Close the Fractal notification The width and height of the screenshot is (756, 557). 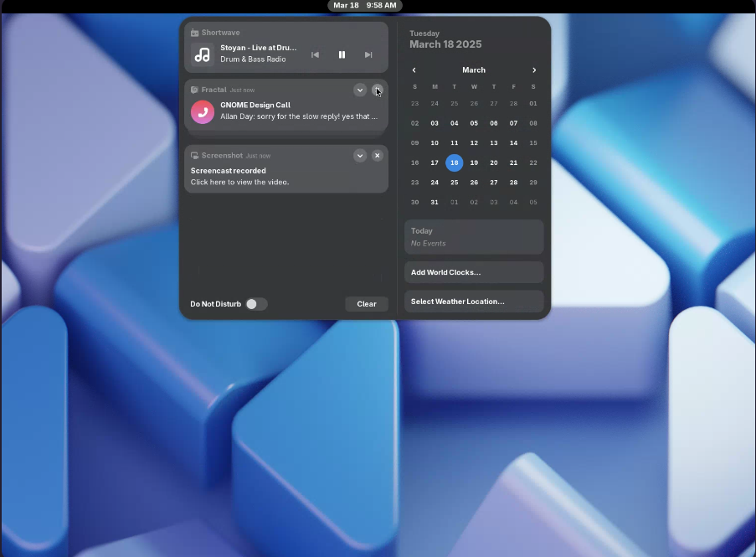378,90
